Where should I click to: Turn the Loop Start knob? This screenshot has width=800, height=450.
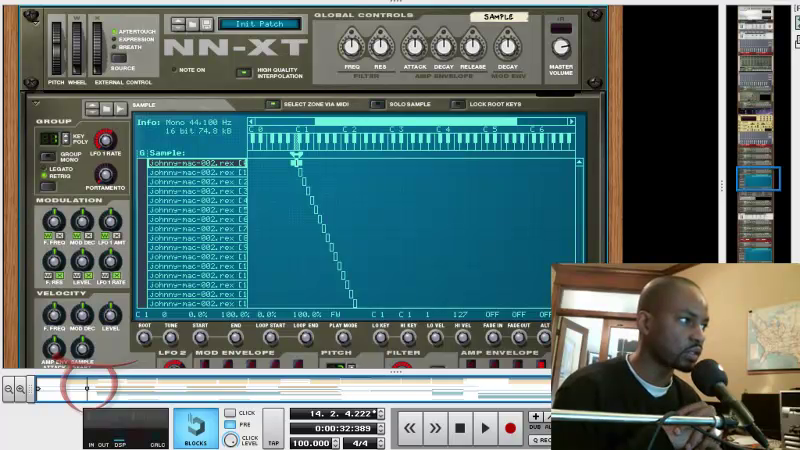[270, 337]
